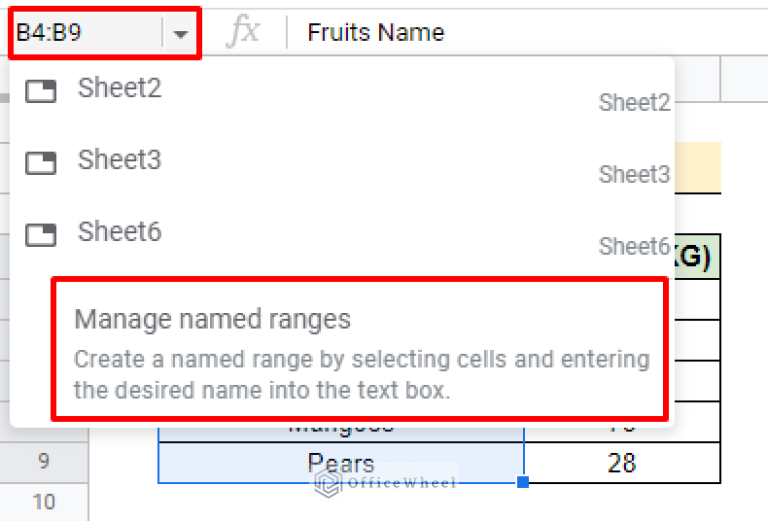Select the cell containing 28
The height and width of the screenshot is (521, 768).
coord(621,463)
